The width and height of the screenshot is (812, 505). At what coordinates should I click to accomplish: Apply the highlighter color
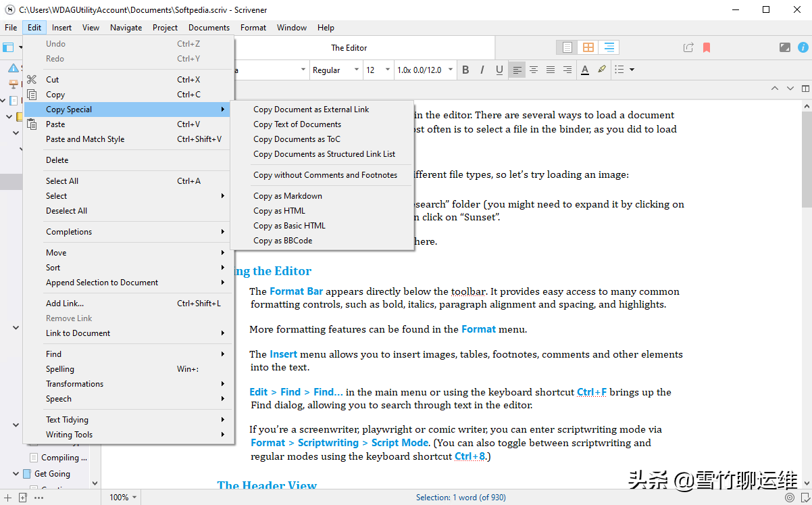(x=602, y=70)
